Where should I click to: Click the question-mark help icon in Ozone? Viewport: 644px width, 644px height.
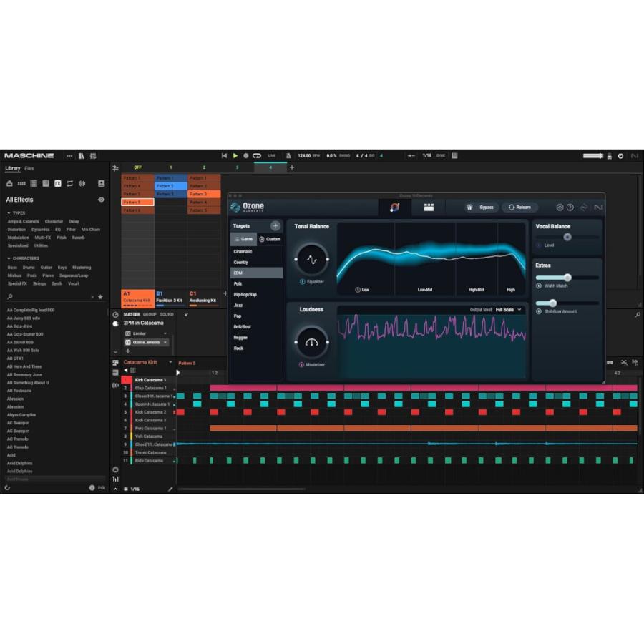click(x=570, y=208)
